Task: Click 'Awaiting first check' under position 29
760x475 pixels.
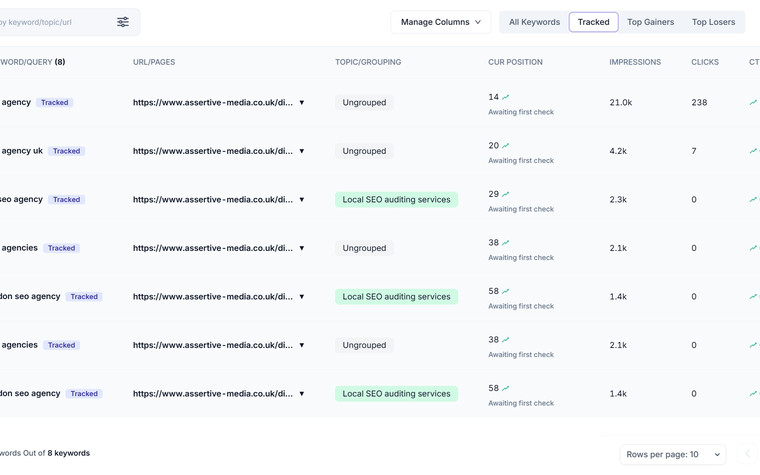Action: [x=521, y=209]
